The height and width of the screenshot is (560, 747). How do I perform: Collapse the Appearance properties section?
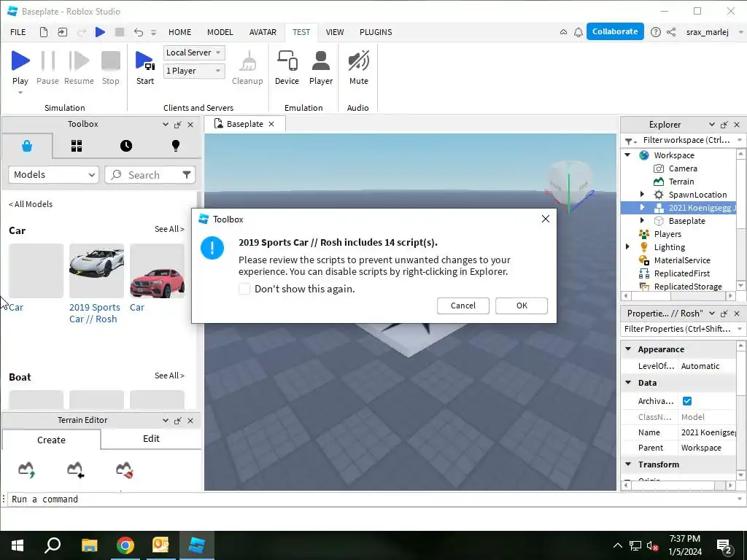[x=628, y=349]
